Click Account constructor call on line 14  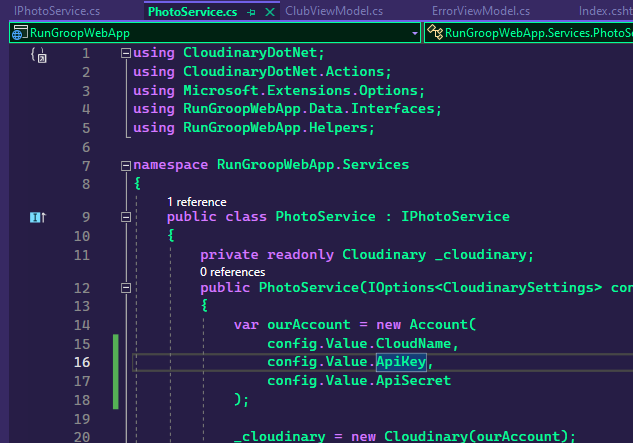coord(442,325)
